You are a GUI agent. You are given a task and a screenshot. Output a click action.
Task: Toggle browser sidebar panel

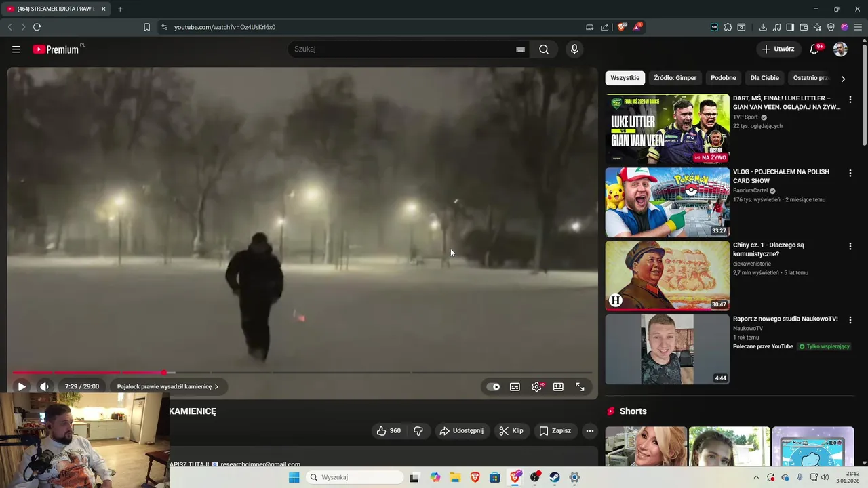coord(790,27)
